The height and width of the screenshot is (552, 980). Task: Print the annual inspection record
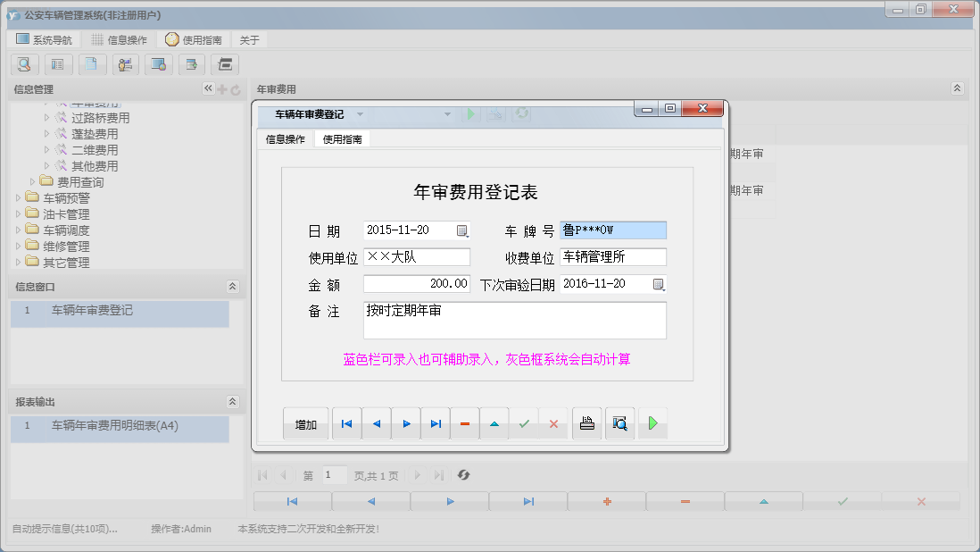pos(586,422)
